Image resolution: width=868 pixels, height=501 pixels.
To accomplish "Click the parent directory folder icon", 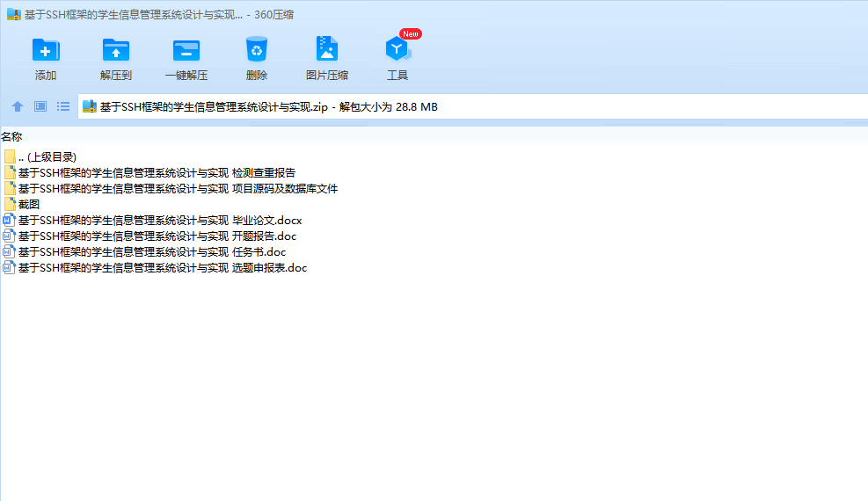I will coord(10,156).
